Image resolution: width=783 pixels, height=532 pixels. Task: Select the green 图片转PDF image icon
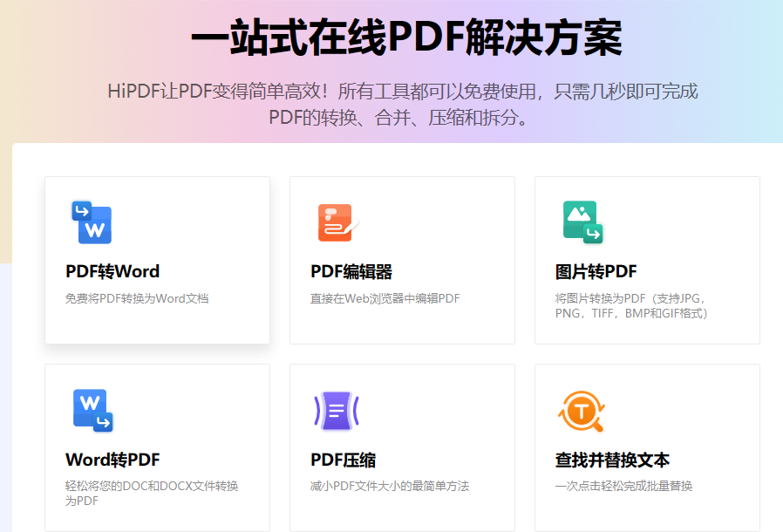[582, 222]
